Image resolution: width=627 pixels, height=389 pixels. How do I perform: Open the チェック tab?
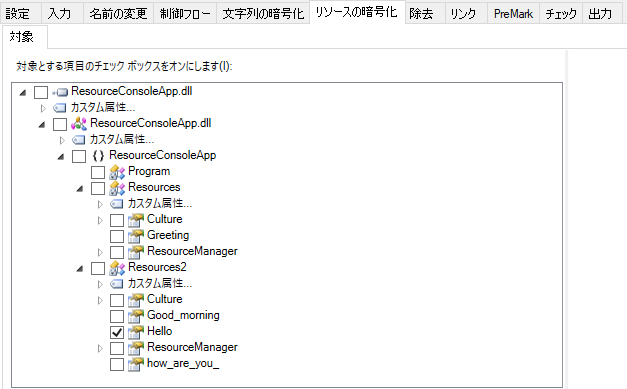tap(561, 14)
